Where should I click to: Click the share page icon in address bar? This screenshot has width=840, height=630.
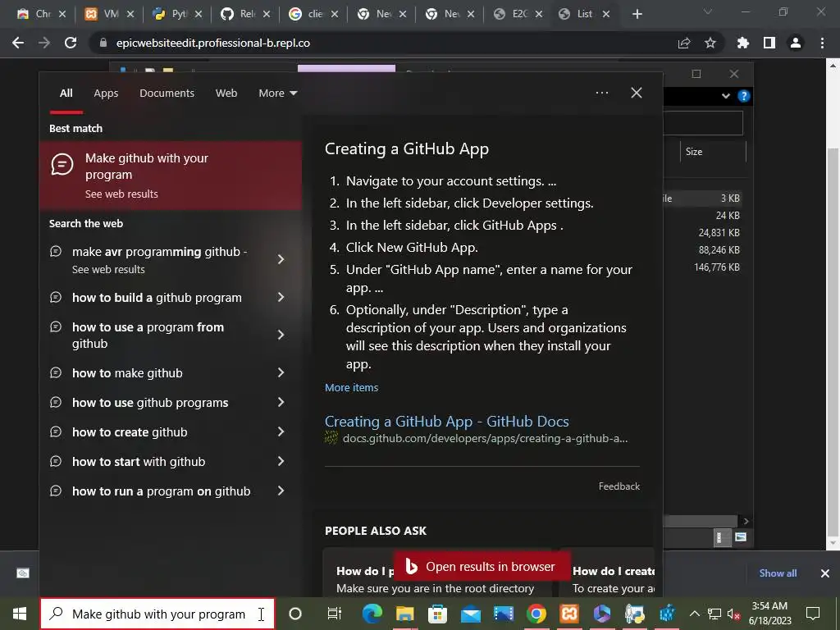pos(684,43)
